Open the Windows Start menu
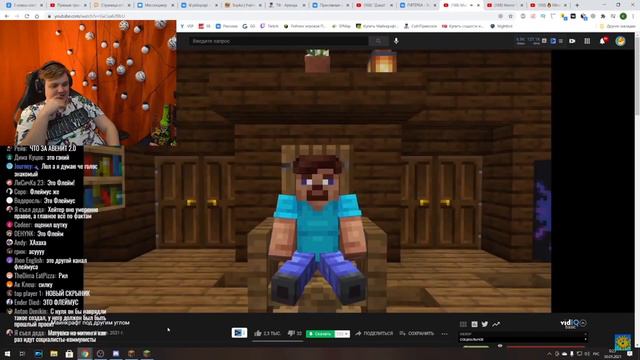 (8, 353)
